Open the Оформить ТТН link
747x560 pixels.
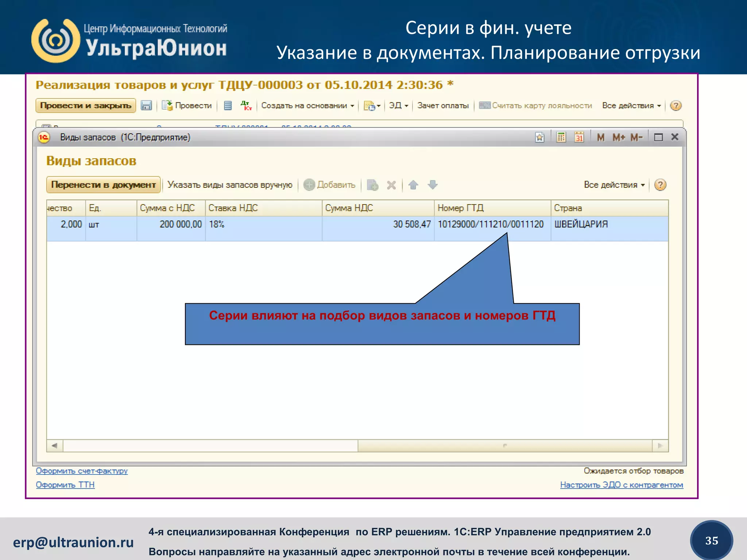[65, 485]
